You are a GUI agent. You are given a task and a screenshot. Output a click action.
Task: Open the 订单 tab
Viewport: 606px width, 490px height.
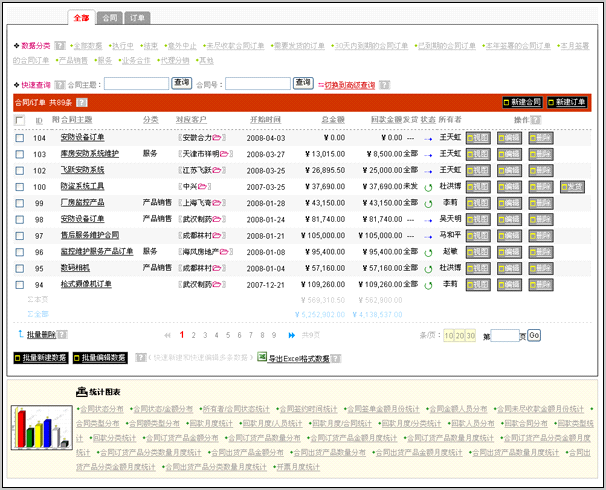[139, 18]
